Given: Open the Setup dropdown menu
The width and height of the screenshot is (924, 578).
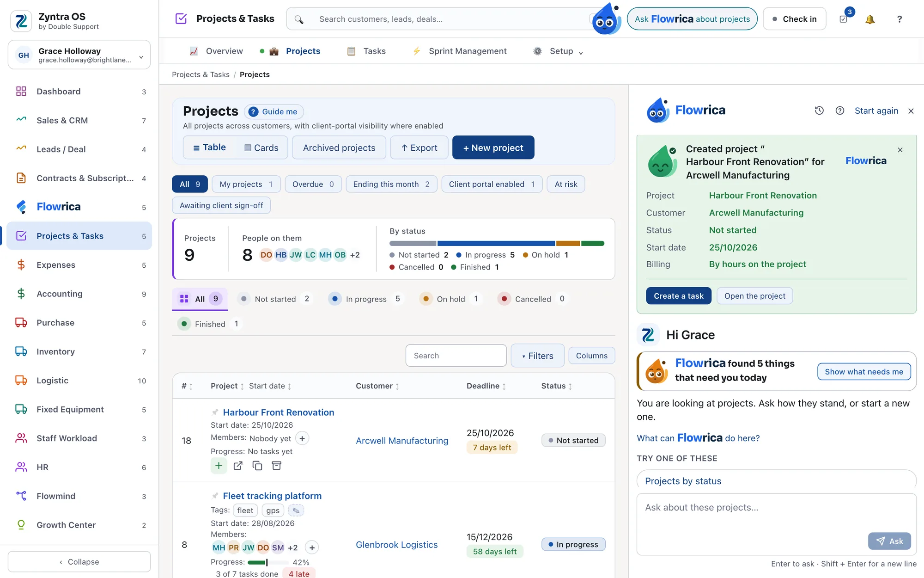Looking at the screenshot, I should (558, 51).
